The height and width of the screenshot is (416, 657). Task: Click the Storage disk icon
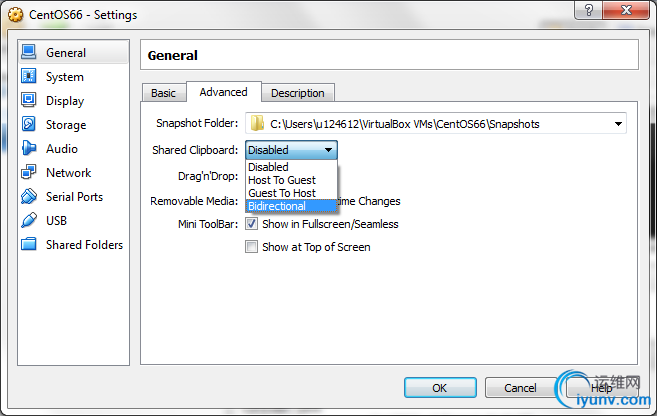[x=28, y=124]
